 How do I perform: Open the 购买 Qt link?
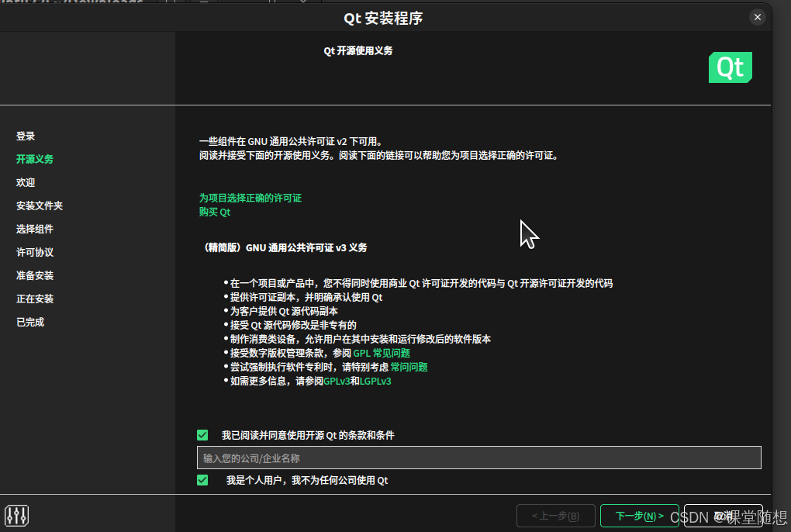tap(214, 212)
